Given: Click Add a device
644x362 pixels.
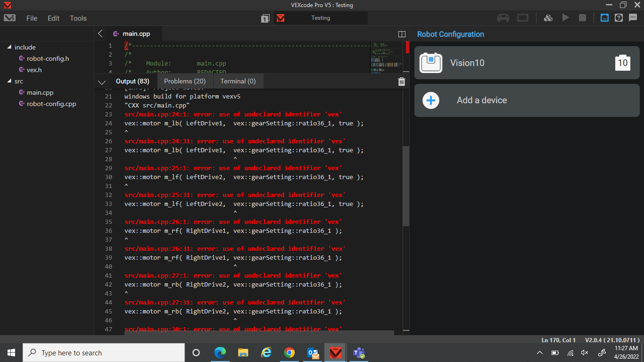Looking at the screenshot, I should [x=527, y=100].
